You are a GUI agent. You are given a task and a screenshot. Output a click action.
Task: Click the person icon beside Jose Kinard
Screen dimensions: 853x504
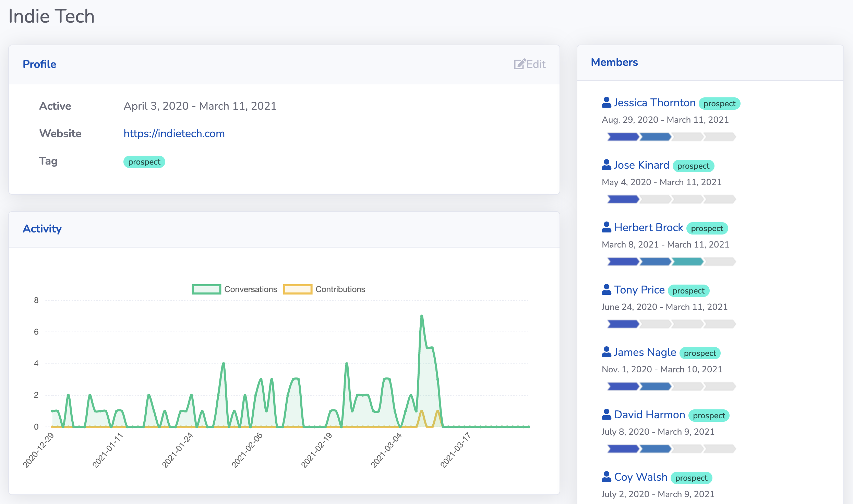point(606,164)
